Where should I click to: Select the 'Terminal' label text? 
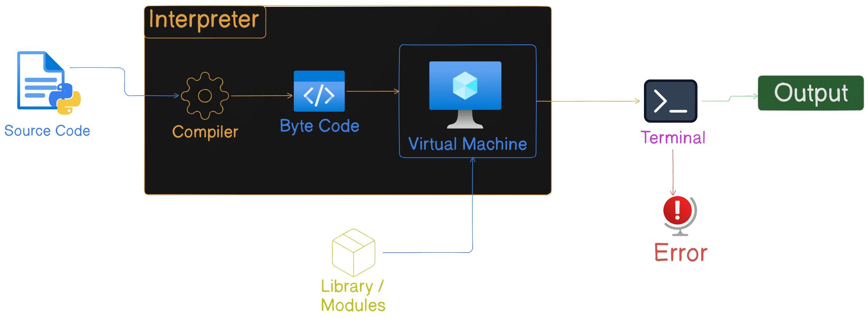[x=673, y=138]
